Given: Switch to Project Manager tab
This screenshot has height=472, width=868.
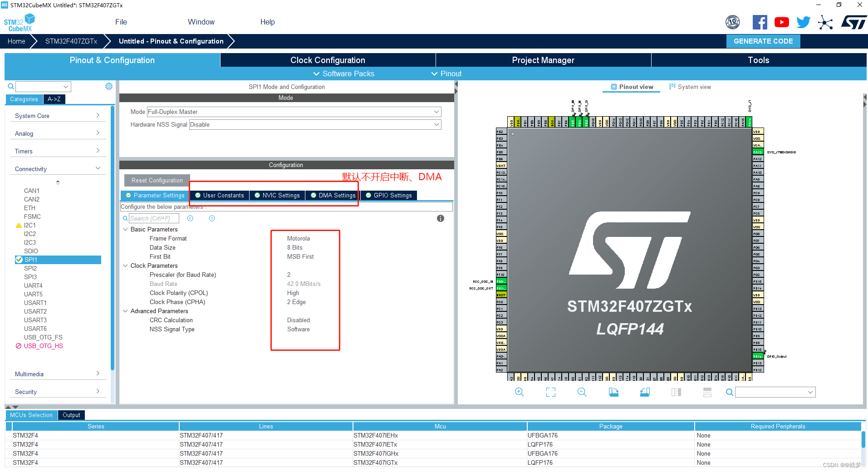Looking at the screenshot, I should [x=543, y=60].
